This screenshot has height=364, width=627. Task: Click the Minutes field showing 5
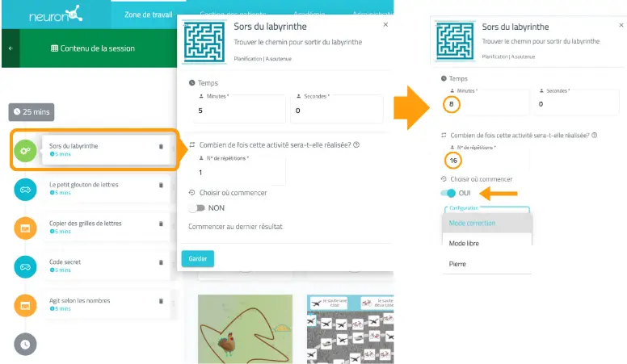point(239,109)
